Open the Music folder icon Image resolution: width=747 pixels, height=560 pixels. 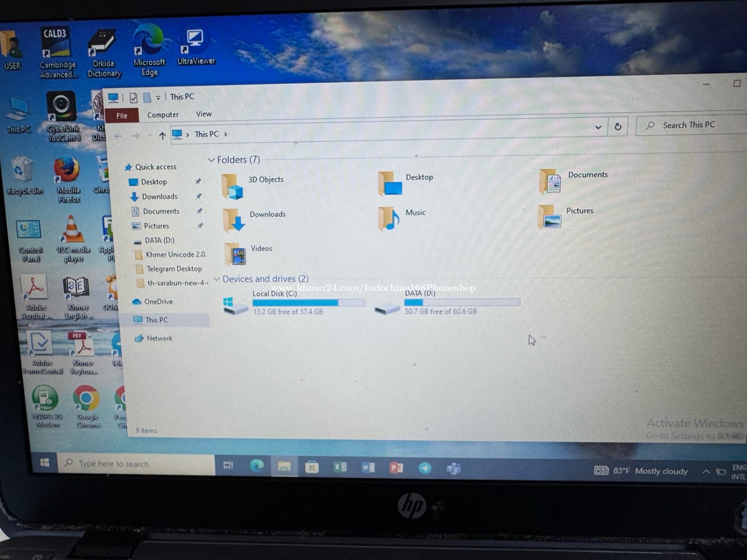click(388, 218)
